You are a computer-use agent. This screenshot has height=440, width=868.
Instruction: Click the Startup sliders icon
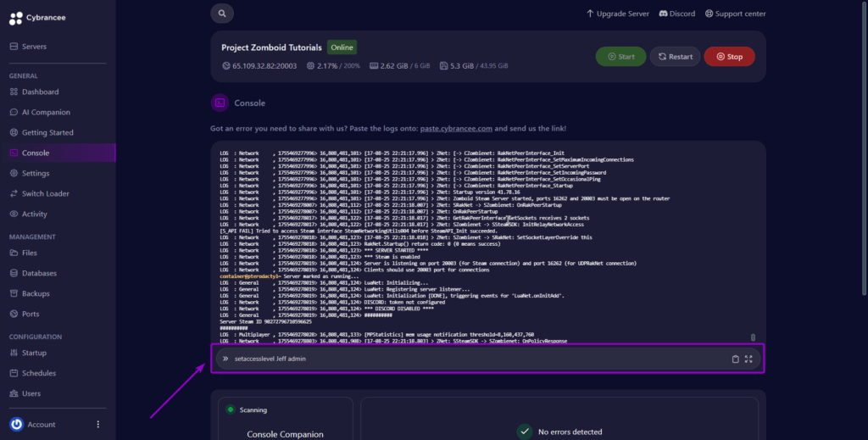point(14,353)
